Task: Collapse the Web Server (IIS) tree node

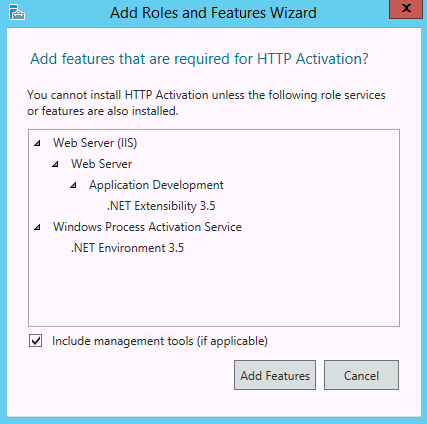Action: point(37,143)
